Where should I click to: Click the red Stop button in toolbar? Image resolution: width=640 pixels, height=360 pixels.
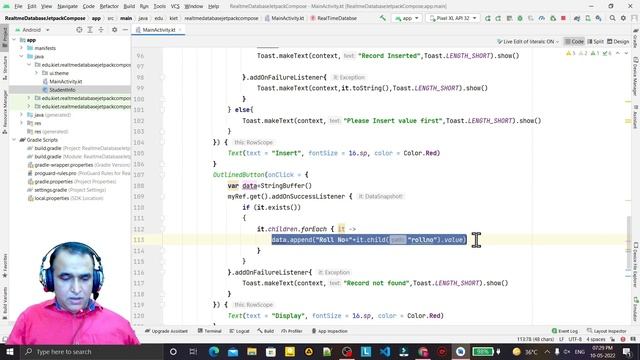(563, 18)
